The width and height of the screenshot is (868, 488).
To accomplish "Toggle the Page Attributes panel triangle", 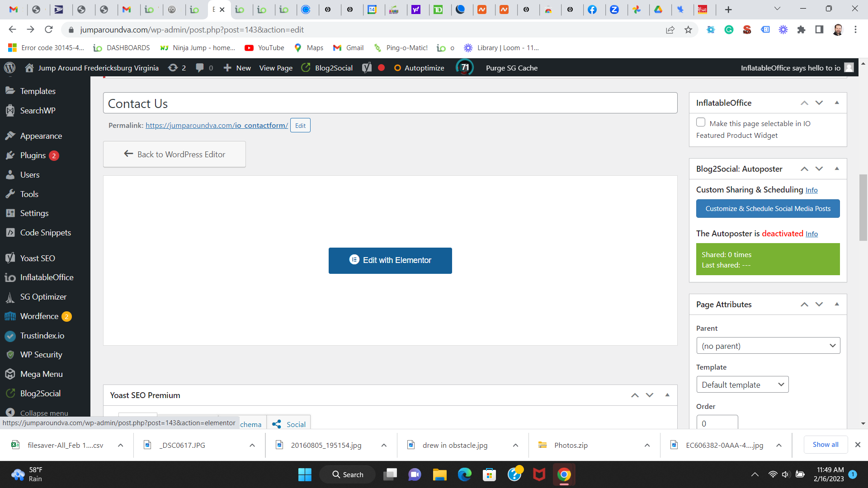I will click(x=837, y=305).
